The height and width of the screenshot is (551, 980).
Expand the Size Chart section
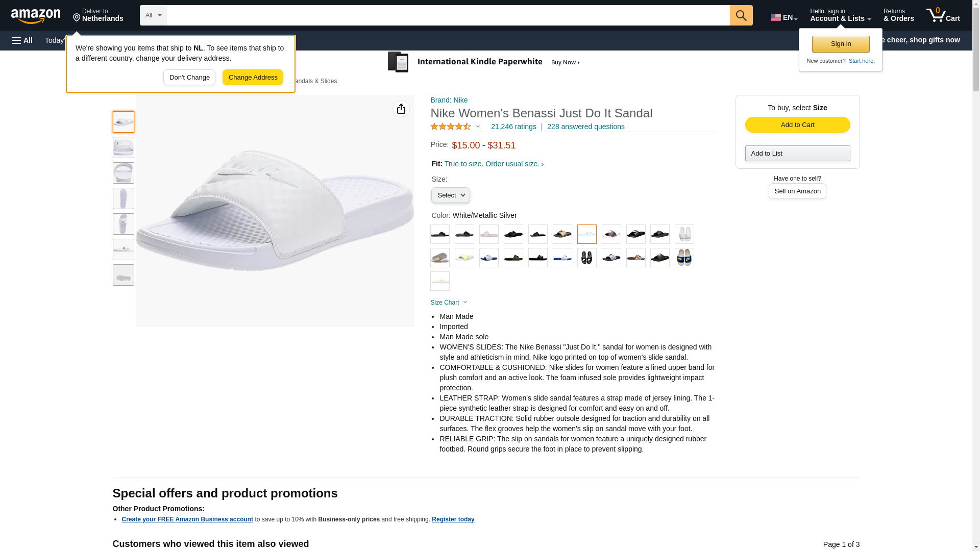(x=449, y=303)
